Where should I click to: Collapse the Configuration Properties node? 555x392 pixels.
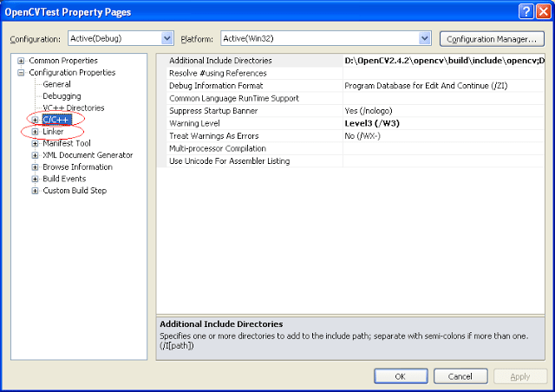tap(21, 73)
